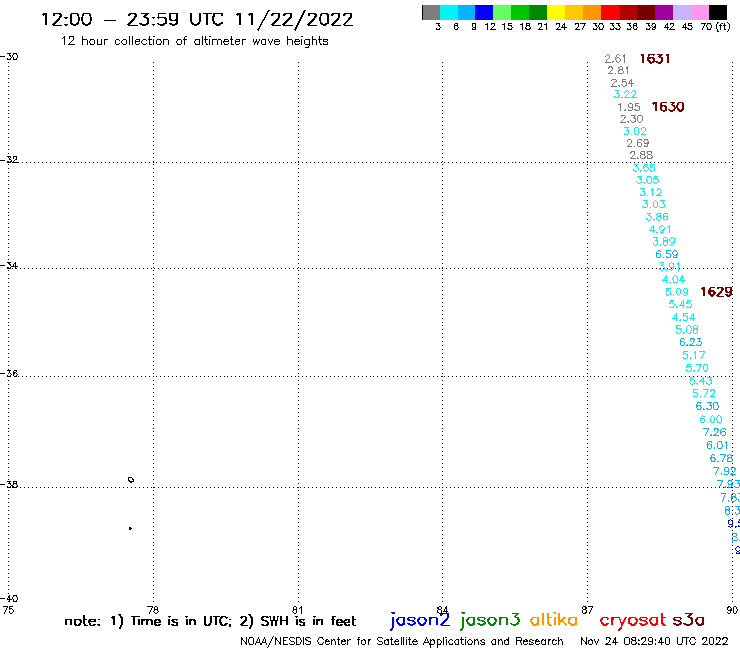Click the blue 'jason2' satellite legend label
The image size is (740, 650).
tap(420, 620)
